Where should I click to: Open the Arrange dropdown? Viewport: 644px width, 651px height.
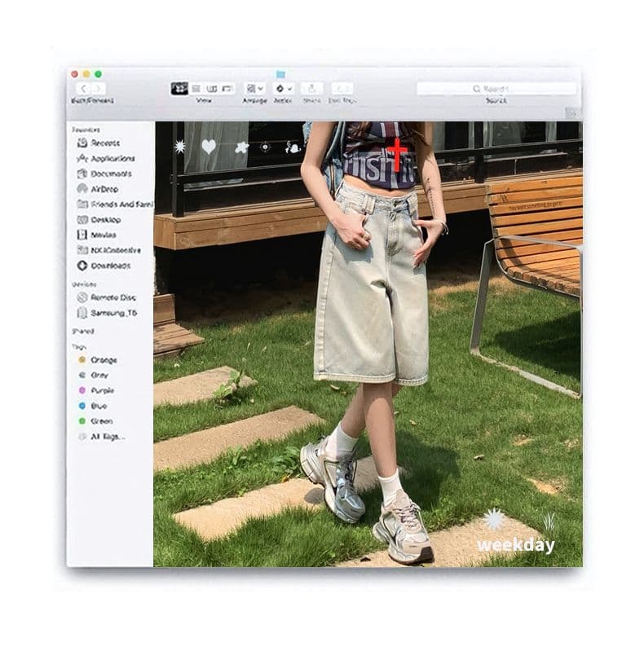click(x=255, y=89)
